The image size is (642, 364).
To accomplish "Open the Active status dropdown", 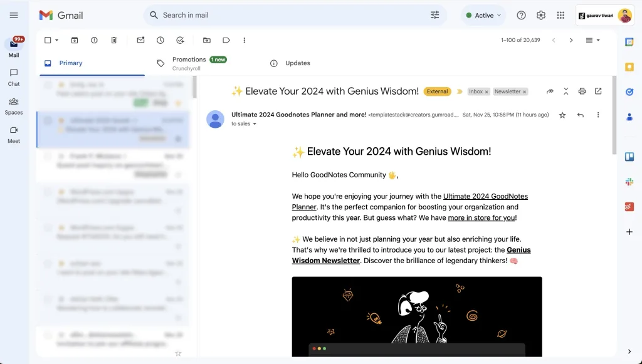I will [x=483, y=15].
